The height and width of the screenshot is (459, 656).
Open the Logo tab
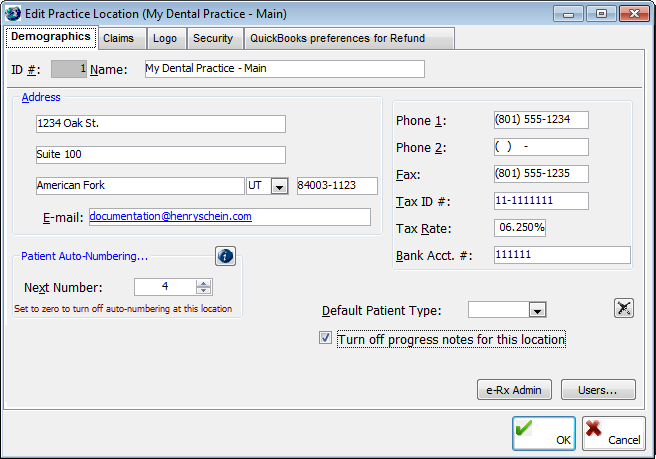pos(165,38)
